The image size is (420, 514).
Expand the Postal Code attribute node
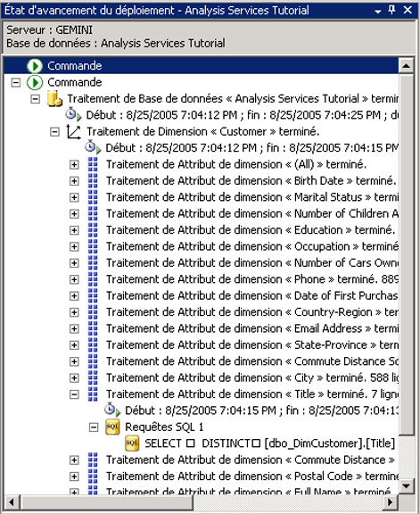point(74,477)
